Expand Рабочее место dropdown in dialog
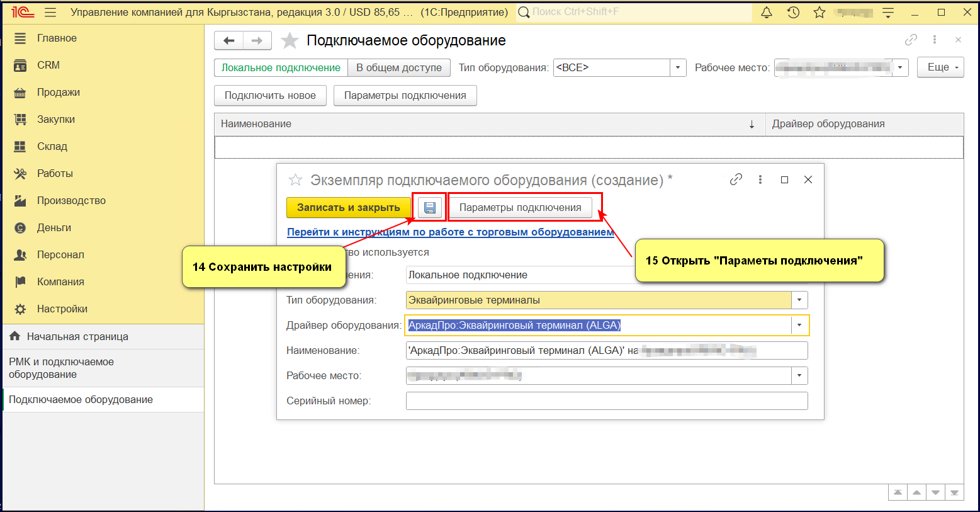 [799, 376]
